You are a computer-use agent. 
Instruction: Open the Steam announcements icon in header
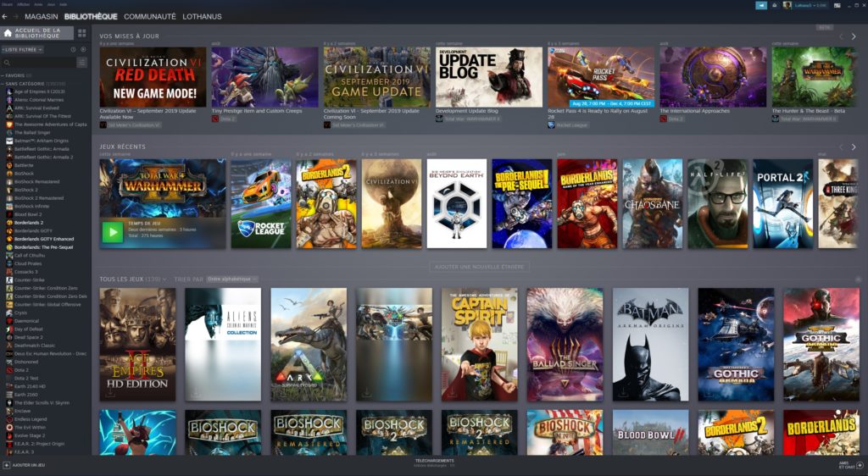(x=760, y=5)
